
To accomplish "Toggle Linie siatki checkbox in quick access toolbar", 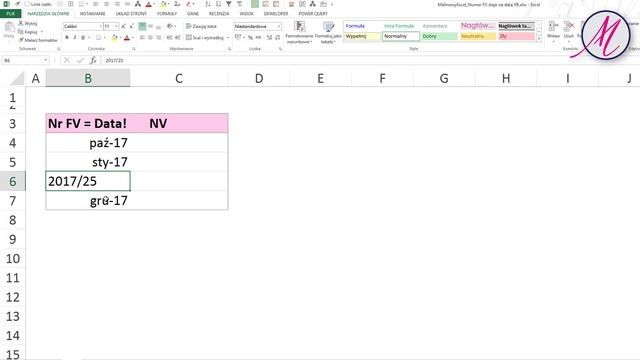I will 27,4.
